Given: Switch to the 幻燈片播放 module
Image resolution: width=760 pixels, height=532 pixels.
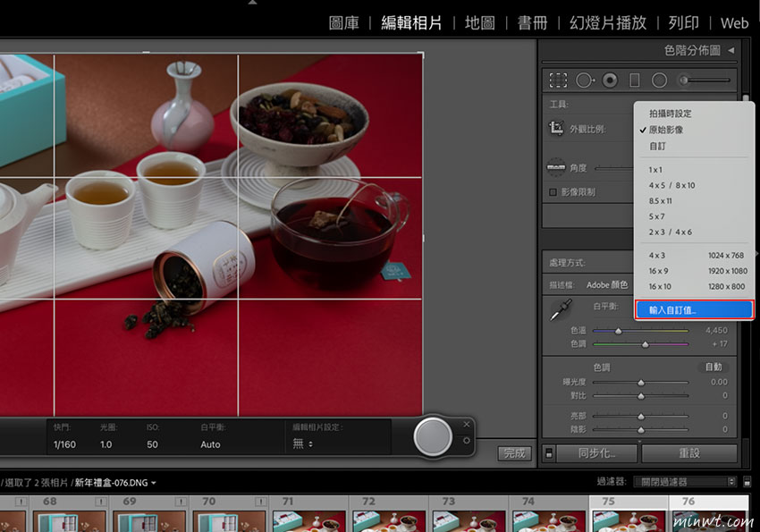Looking at the screenshot, I should click(608, 22).
